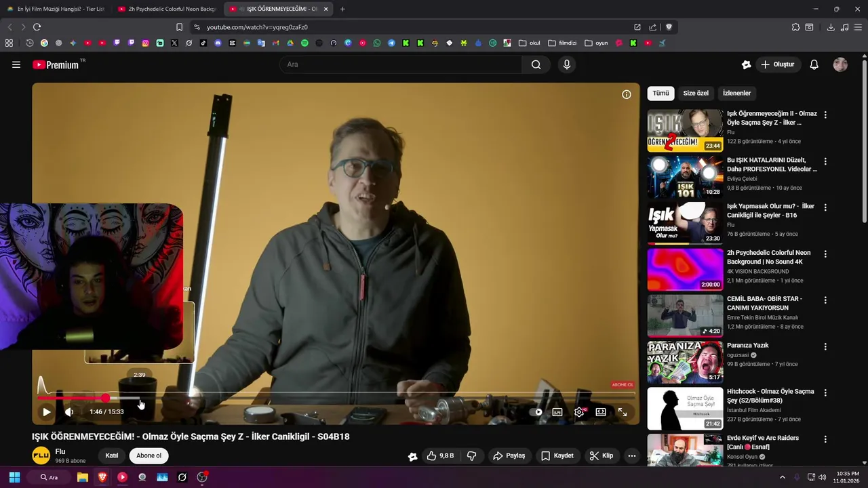Open the Instagram bookmark icon
868x488 pixels.
tap(145, 43)
